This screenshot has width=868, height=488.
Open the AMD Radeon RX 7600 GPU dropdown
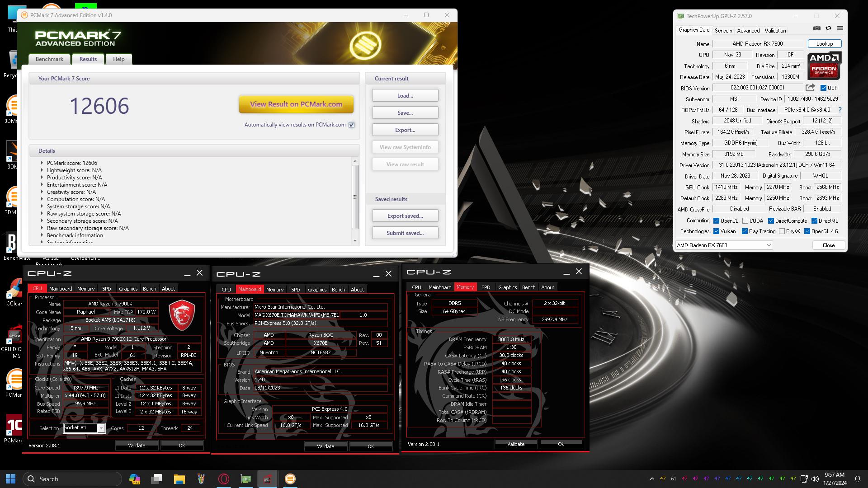pyautogui.click(x=724, y=245)
